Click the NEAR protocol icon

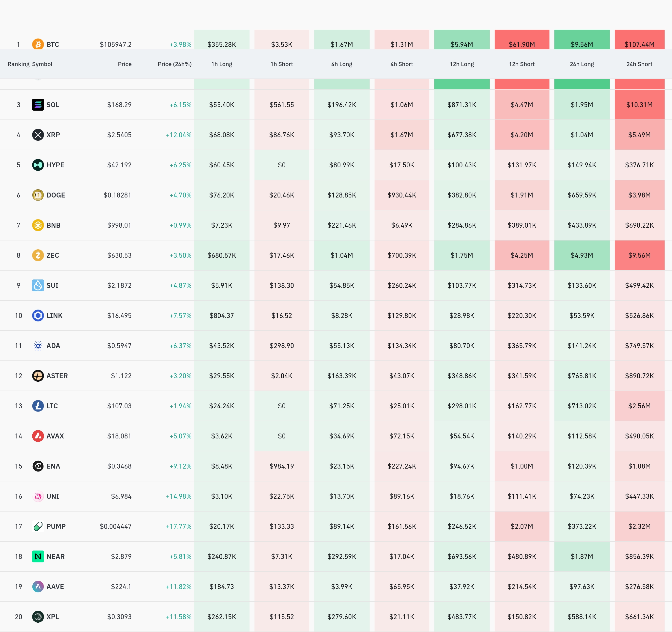(38, 556)
